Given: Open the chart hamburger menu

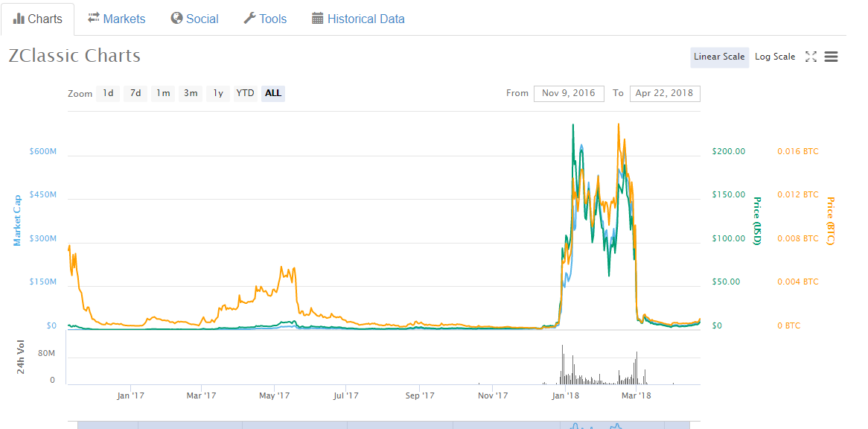Looking at the screenshot, I should (x=831, y=57).
